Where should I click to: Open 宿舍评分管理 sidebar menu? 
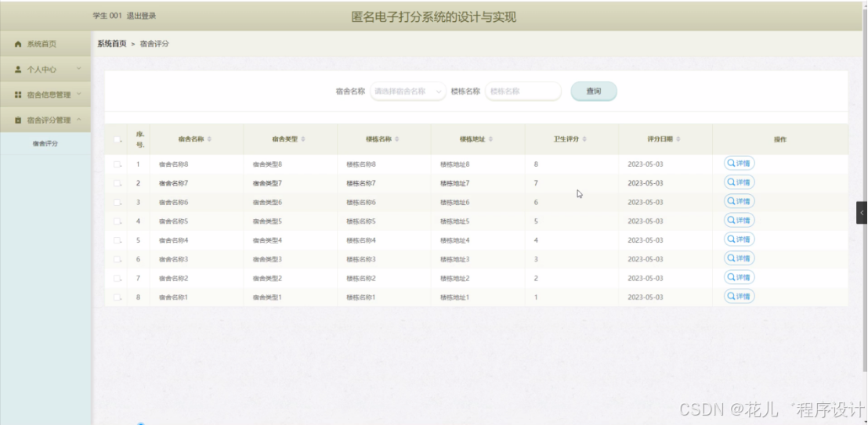45,120
